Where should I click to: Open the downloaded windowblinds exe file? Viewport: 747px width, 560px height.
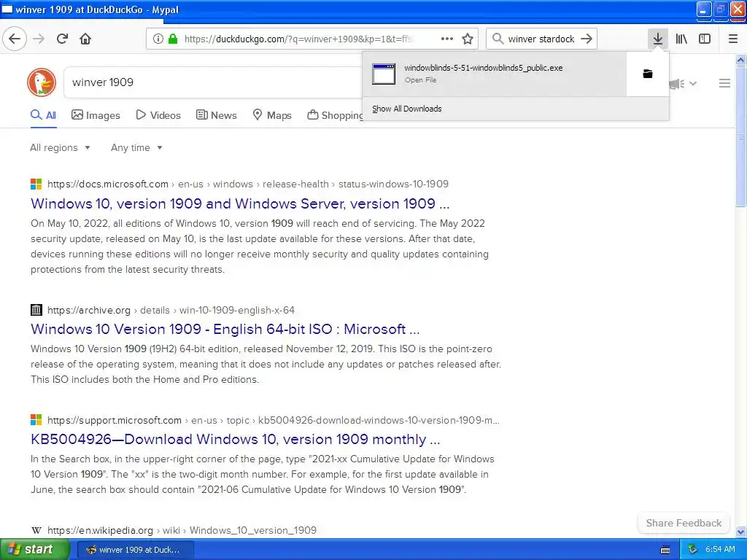pos(495,74)
